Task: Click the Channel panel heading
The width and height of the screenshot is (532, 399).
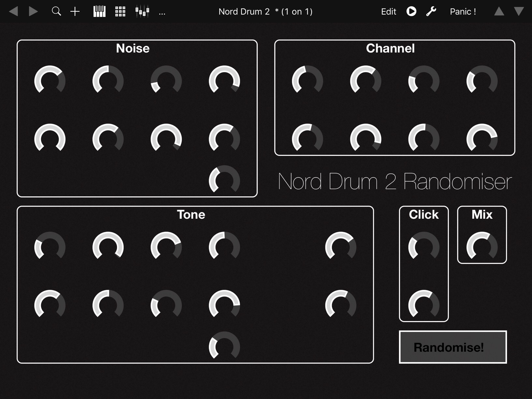Action: (390, 48)
